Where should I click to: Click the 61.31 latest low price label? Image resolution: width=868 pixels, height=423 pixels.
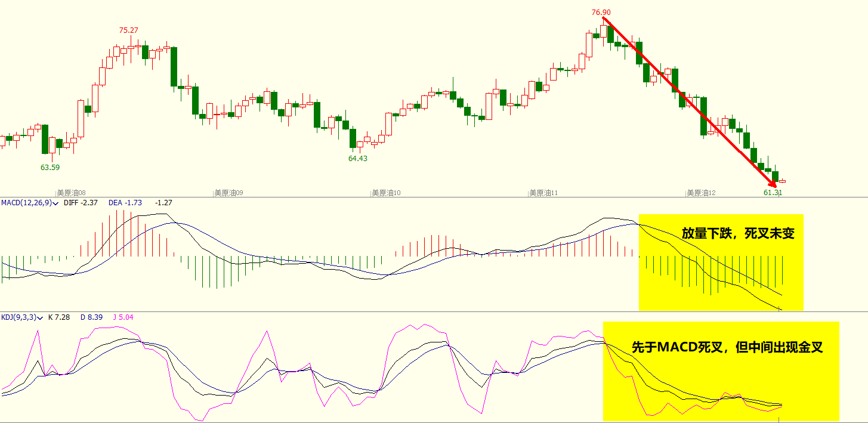coord(773,192)
